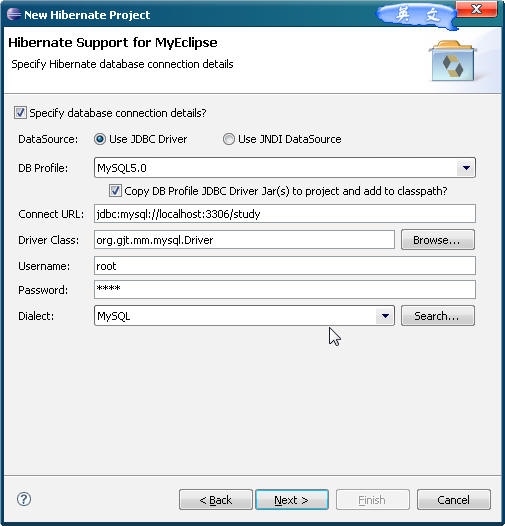Viewport: 505px width, 526px height.
Task: Click the Password input field
Action: coord(285,290)
